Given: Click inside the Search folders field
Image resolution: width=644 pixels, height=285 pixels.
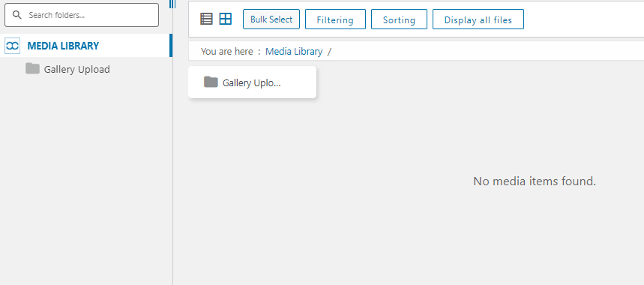Looking at the screenshot, I should click(81, 15).
